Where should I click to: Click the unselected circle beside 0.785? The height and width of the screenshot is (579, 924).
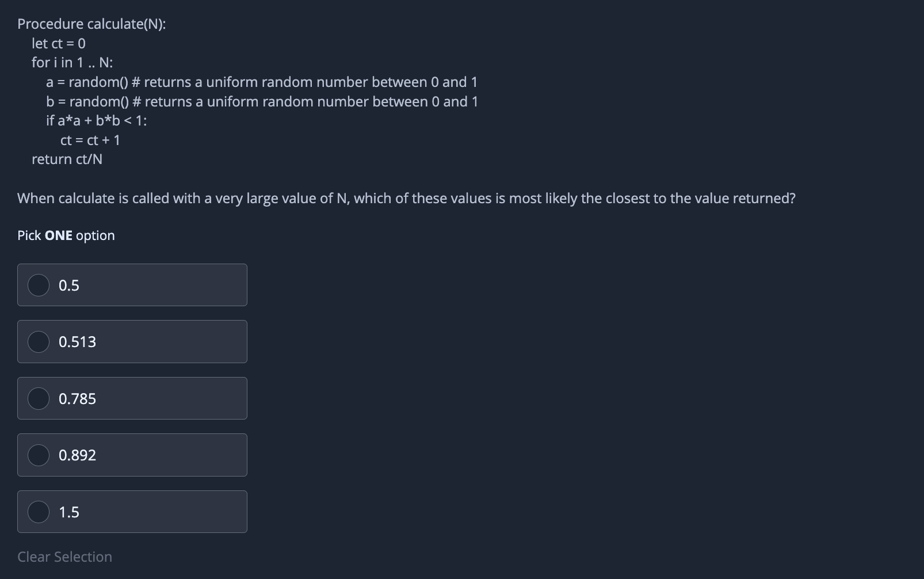[x=38, y=398]
